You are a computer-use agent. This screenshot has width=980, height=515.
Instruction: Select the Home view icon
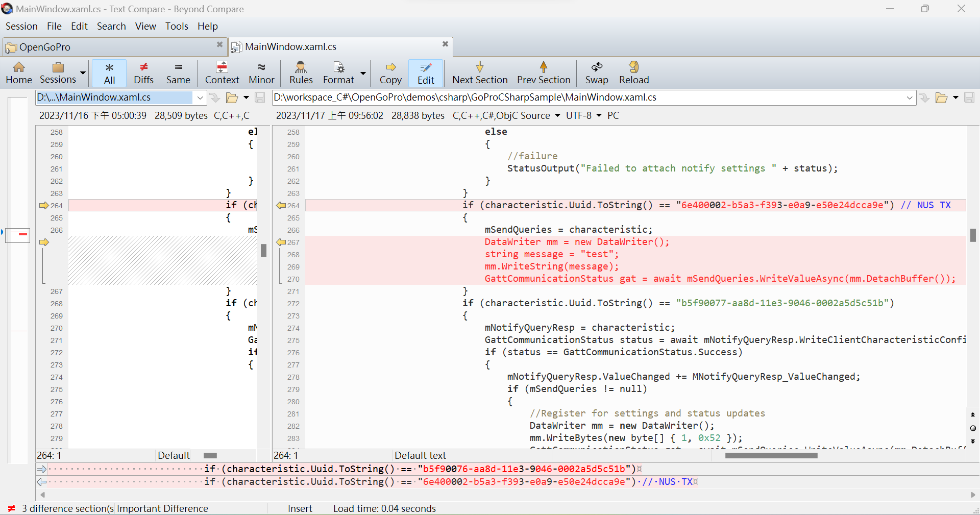[x=18, y=72]
